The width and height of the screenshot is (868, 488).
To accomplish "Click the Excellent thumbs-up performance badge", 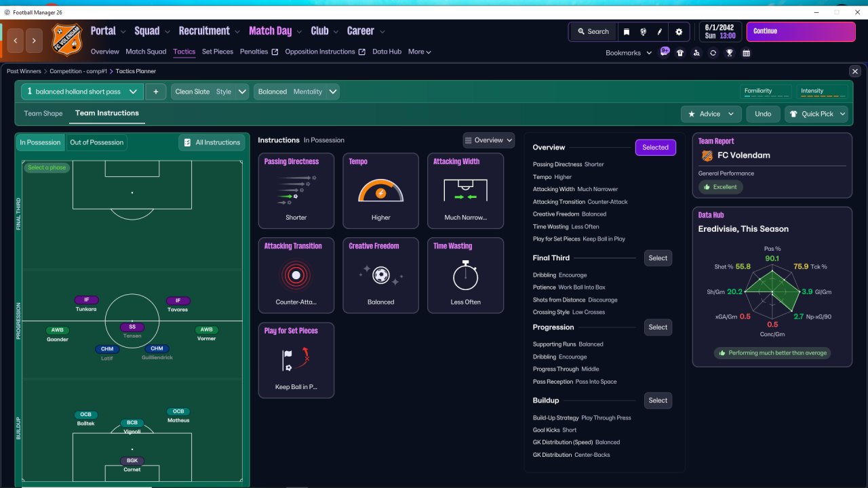I will click(x=721, y=187).
